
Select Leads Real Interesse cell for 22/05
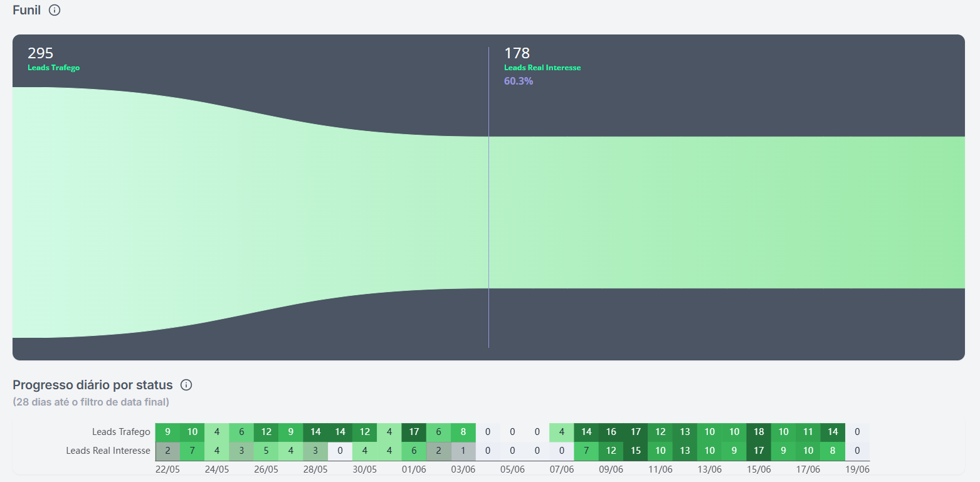(x=167, y=451)
